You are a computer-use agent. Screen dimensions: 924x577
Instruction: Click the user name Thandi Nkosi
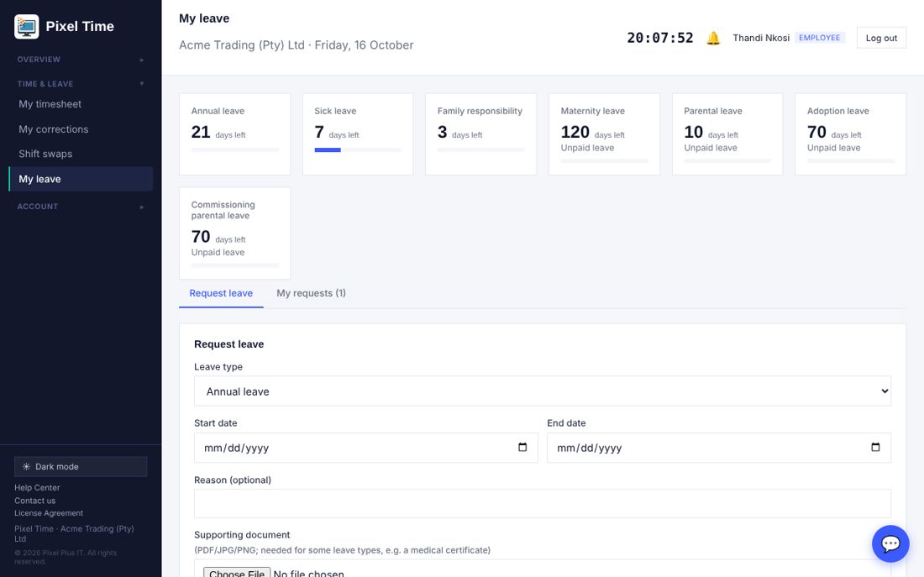point(761,39)
